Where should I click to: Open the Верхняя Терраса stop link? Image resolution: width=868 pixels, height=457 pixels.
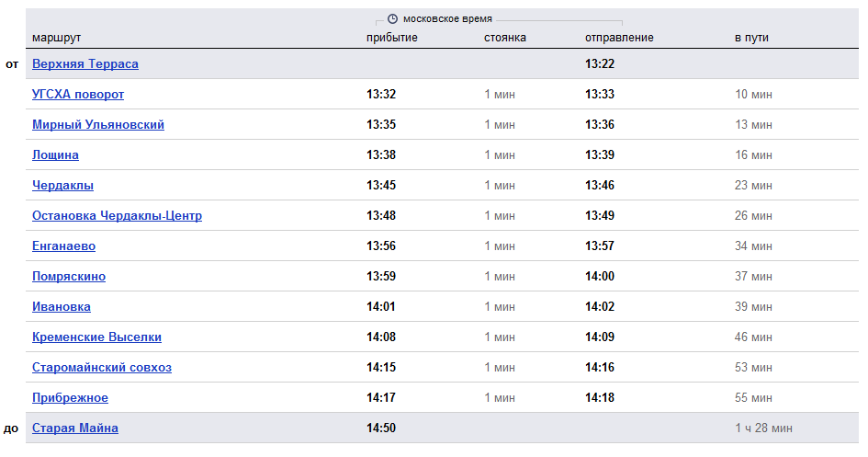[85, 63]
